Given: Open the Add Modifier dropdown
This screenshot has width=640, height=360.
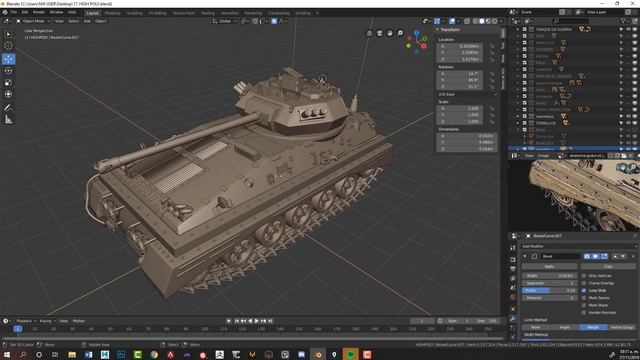Looking at the screenshot, I should tap(579, 247).
